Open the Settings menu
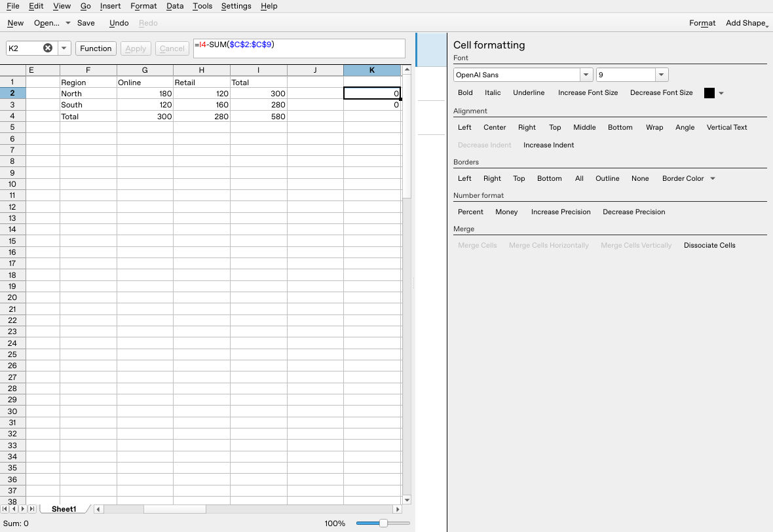773x532 pixels. click(x=236, y=6)
